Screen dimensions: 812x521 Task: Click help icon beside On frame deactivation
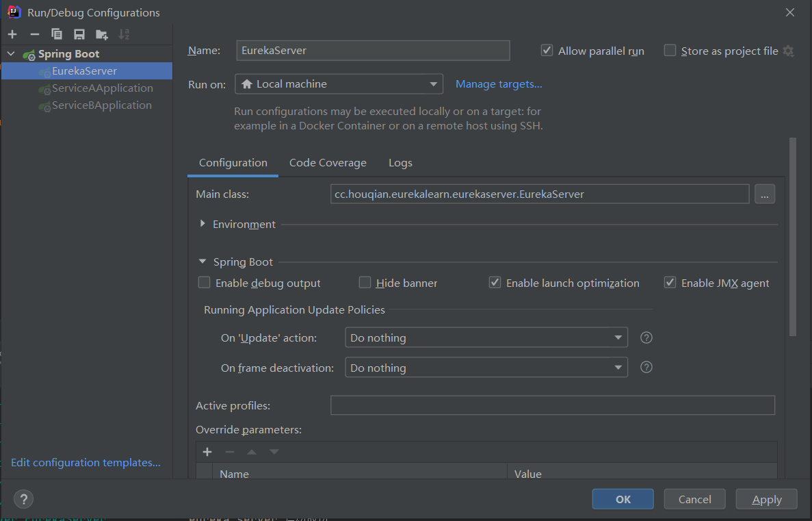click(646, 368)
